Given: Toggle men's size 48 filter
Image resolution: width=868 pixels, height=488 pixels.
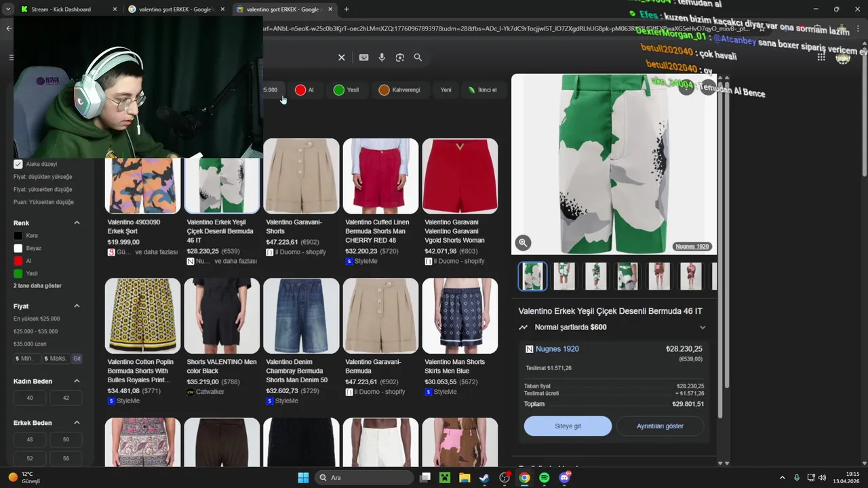Looking at the screenshot, I should (30, 439).
